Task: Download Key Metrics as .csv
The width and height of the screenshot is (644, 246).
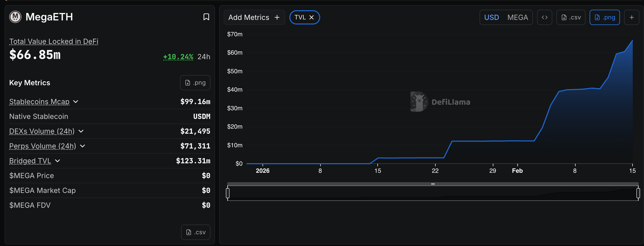Action: 196,232
